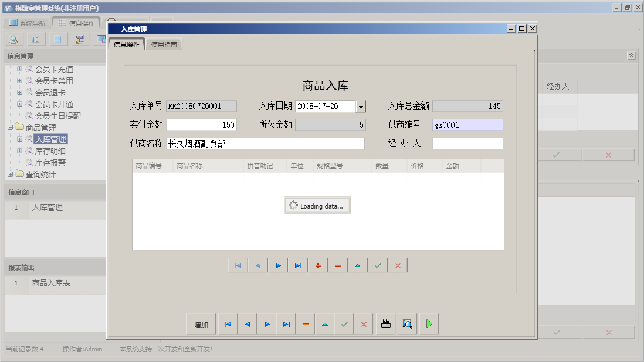The width and height of the screenshot is (644, 362).
Task: Add a detail row with the red plus icon
Action: coord(317,265)
